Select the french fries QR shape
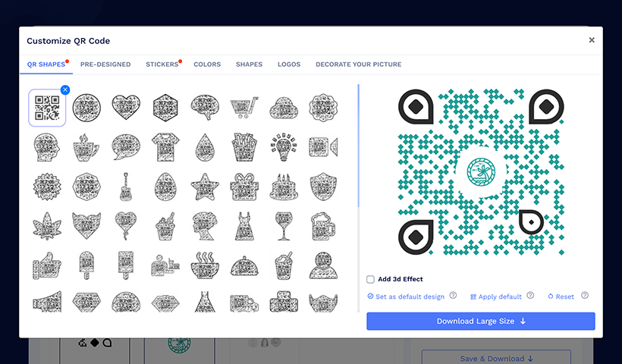Screen dimensions: 622x364 [244, 147]
